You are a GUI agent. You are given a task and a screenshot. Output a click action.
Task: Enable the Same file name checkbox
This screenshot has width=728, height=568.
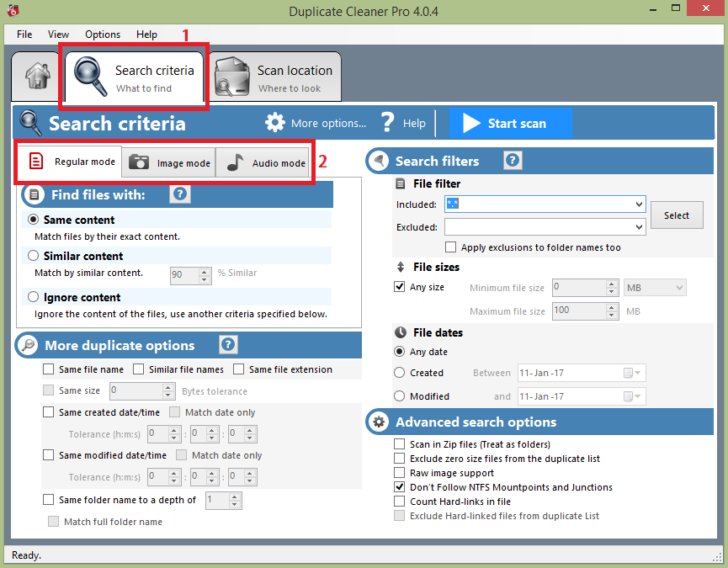[49, 369]
